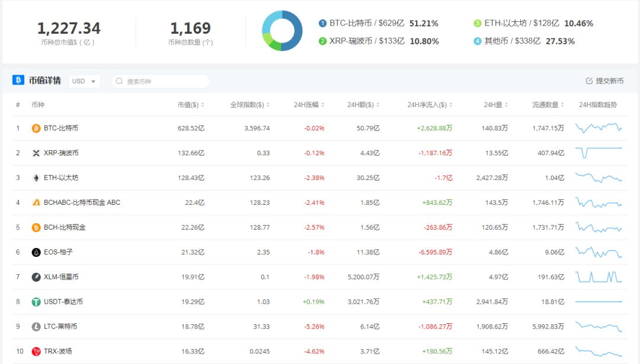The image size is (640, 364).
Task: View the ETH 24H trend sparkline
Action: click(599, 178)
